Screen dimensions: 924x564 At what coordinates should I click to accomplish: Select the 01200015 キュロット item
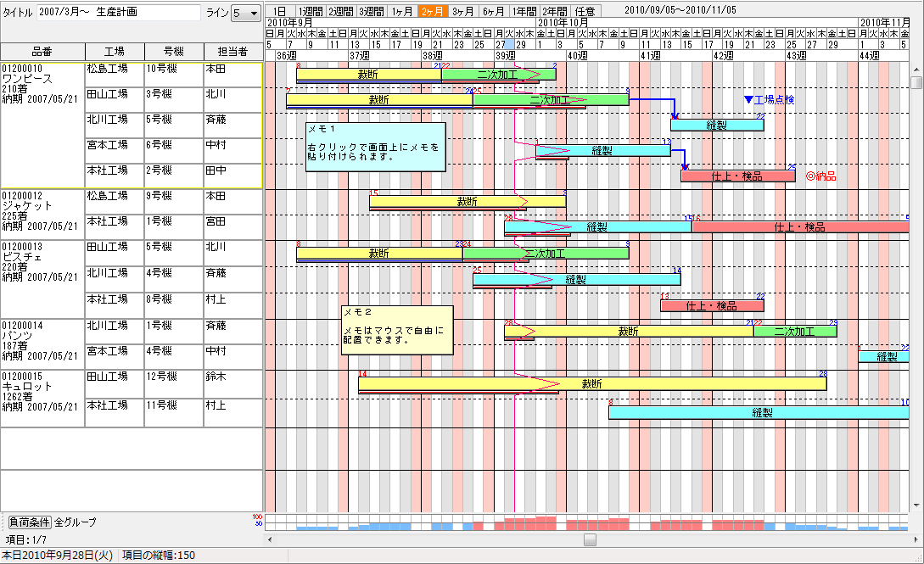pyautogui.click(x=42, y=390)
